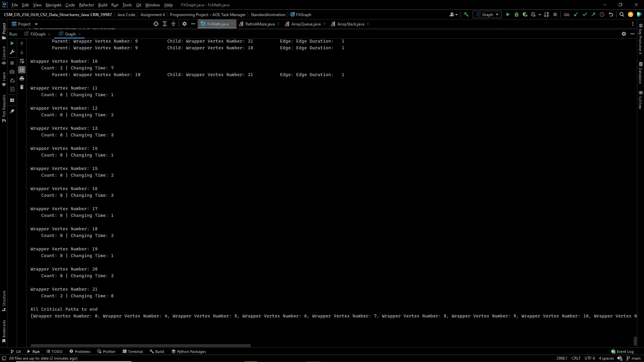This screenshot has width=644, height=362.
Task: Open the Problems tool window
Action: tap(80, 351)
